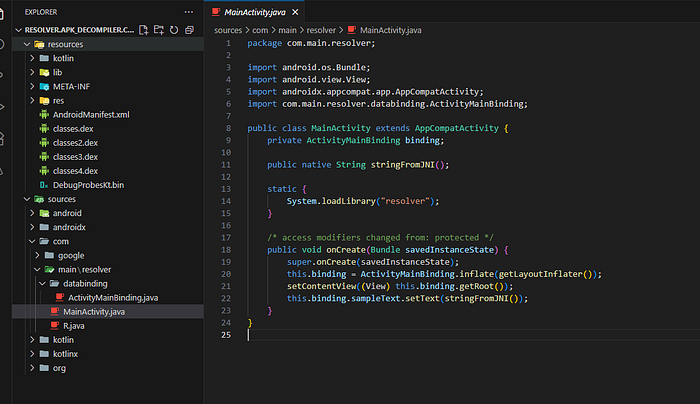Open classes2.dex in the tree

click(x=75, y=143)
